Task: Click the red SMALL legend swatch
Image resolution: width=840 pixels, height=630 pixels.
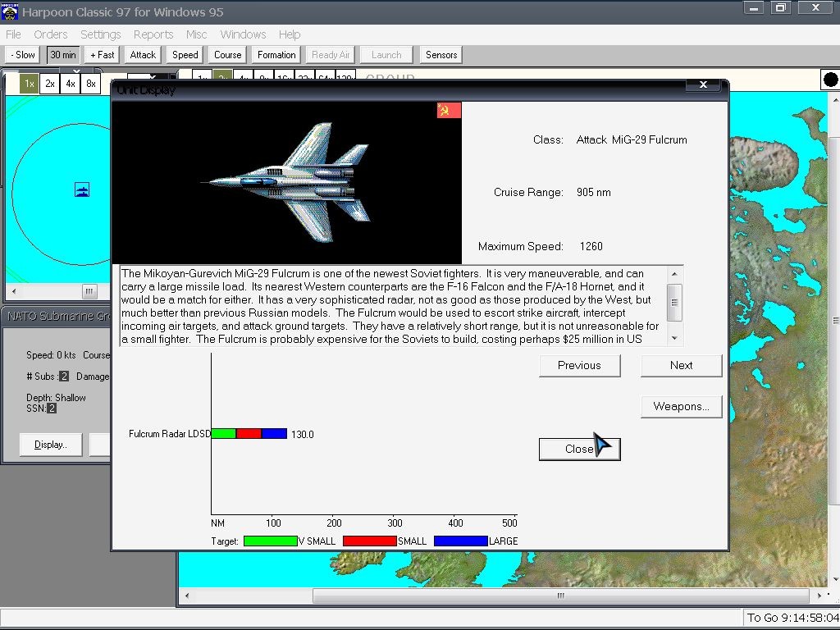Action: (370, 541)
